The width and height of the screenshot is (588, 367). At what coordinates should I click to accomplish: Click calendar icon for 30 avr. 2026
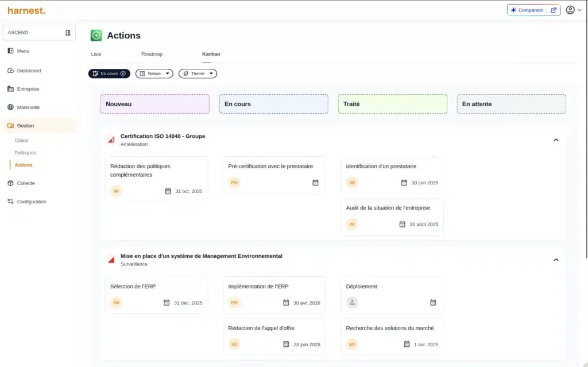[286, 303]
